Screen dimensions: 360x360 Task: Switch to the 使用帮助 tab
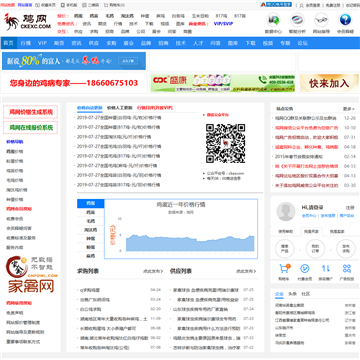(x=286, y=231)
